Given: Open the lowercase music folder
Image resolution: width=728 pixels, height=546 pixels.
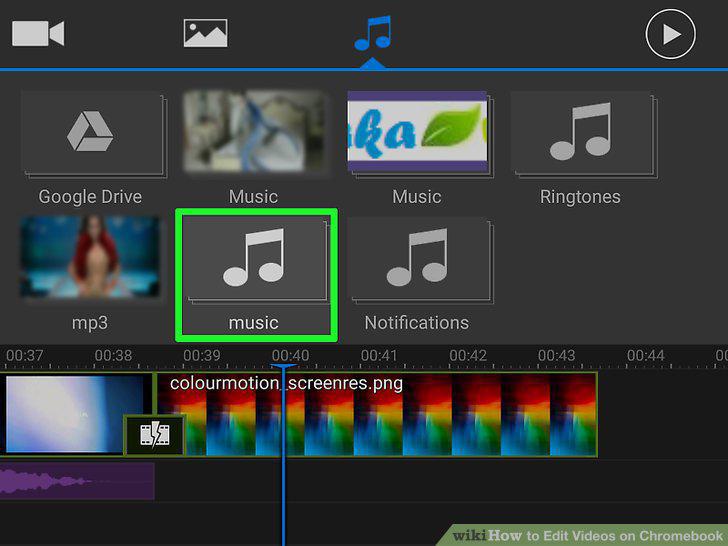Looking at the screenshot, I should pyautogui.click(x=256, y=275).
